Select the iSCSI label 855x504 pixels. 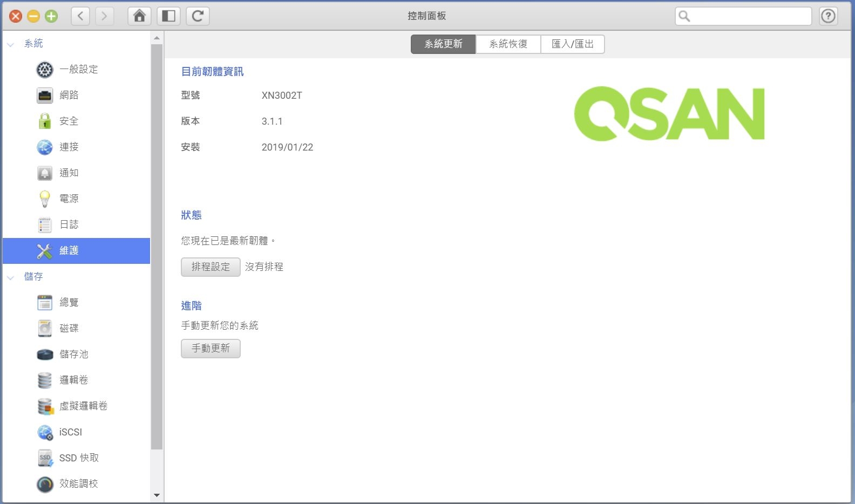point(71,432)
